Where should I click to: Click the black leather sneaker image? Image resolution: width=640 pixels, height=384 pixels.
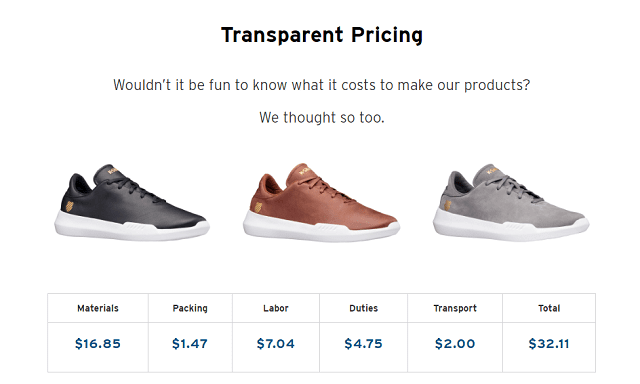click(x=132, y=202)
